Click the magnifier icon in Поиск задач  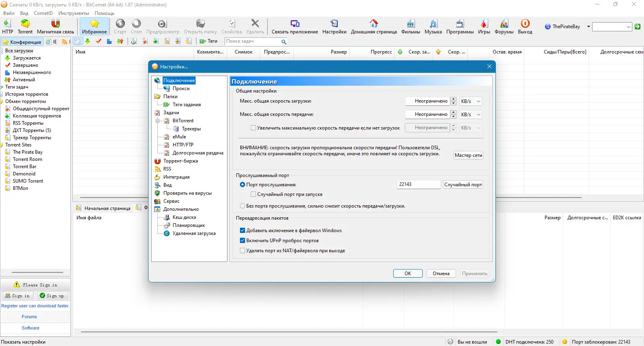point(284,41)
